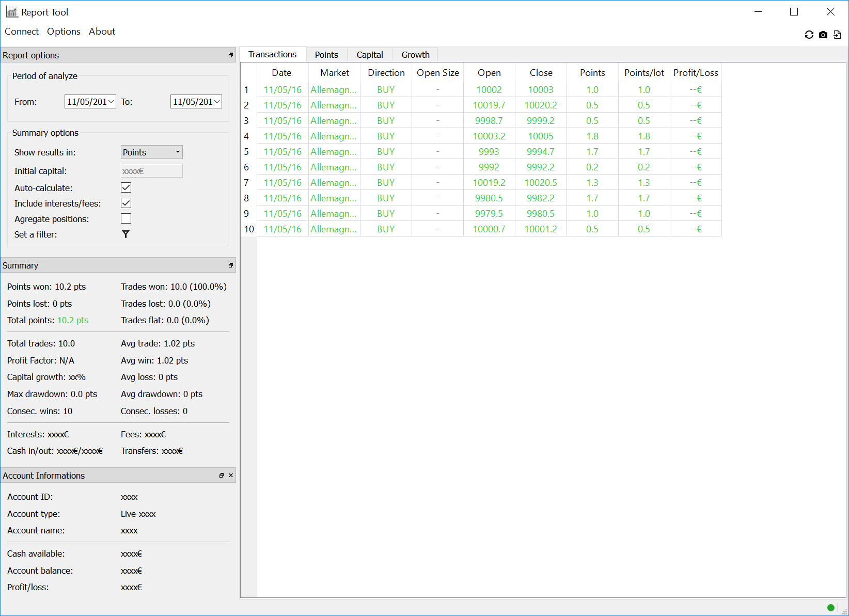The image size is (849, 616).
Task: Sort by the Open column header
Action: pyautogui.click(x=490, y=73)
